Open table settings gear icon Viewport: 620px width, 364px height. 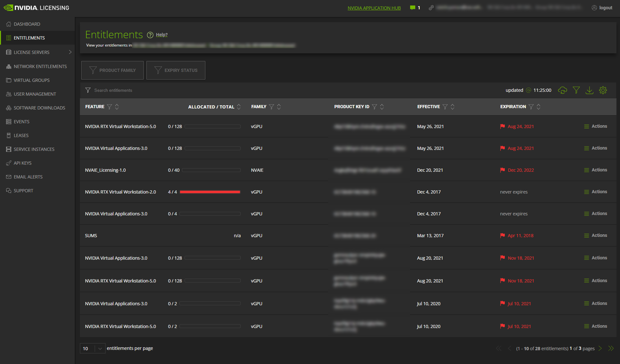pyautogui.click(x=603, y=90)
